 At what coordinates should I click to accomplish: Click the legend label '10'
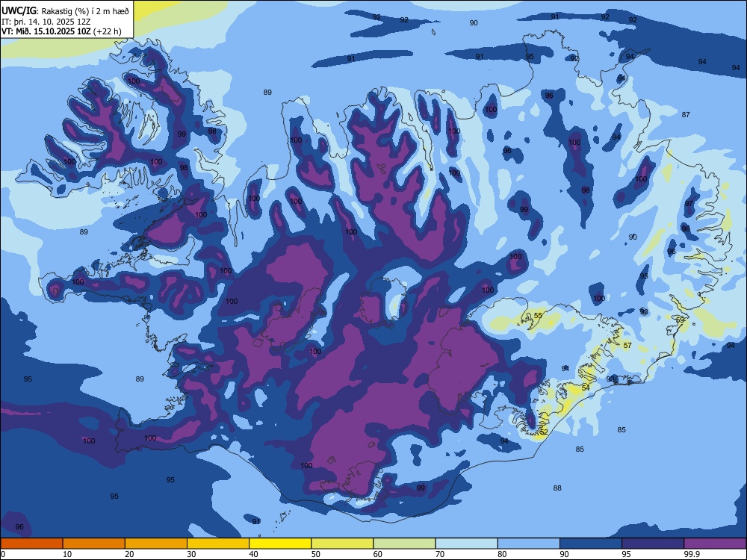tap(67, 554)
